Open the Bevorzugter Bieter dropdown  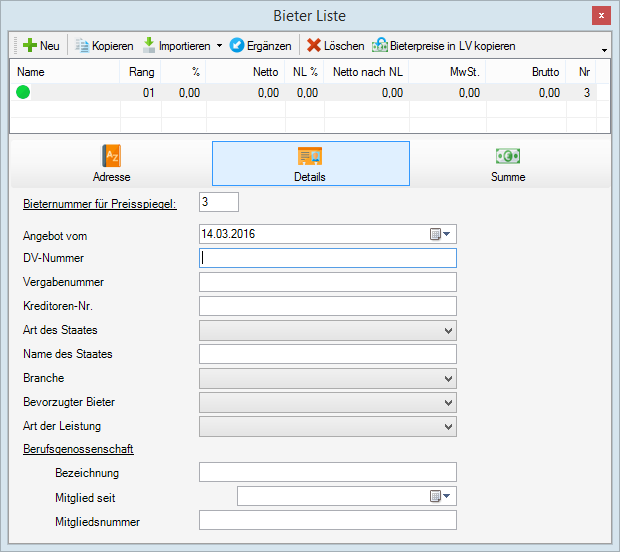pyautogui.click(x=328, y=403)
